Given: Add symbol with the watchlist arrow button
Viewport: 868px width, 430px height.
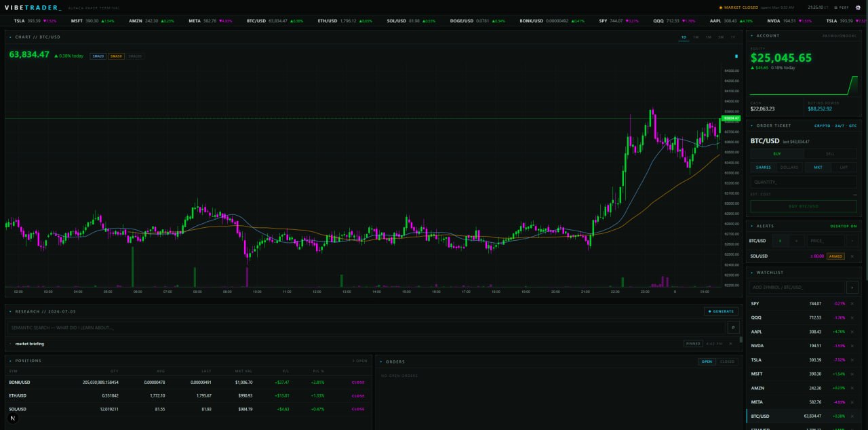Looking at the screenshot, I should pyautogui.click(x=852, y=288).
